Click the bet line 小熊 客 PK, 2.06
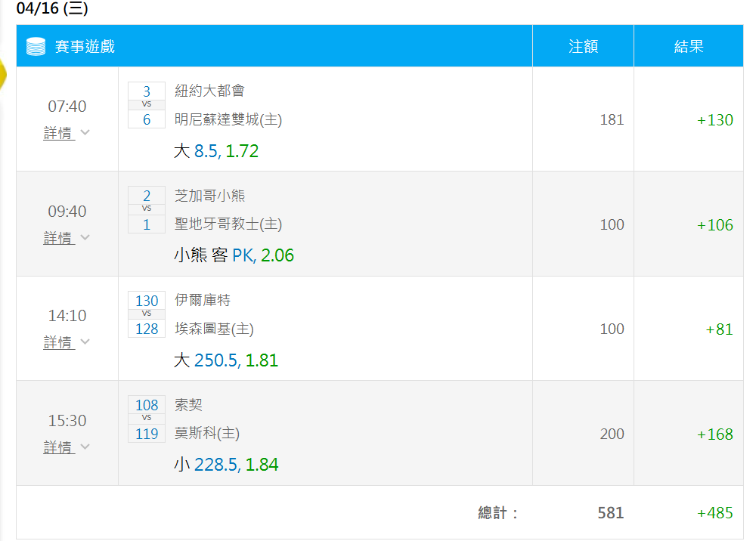 234,255
